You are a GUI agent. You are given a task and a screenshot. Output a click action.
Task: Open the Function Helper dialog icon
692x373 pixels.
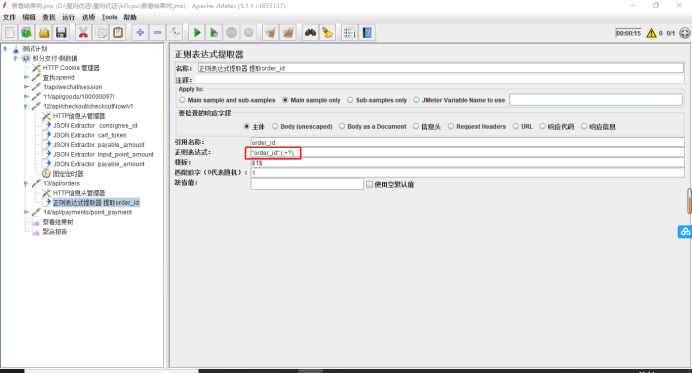point(350,33)
